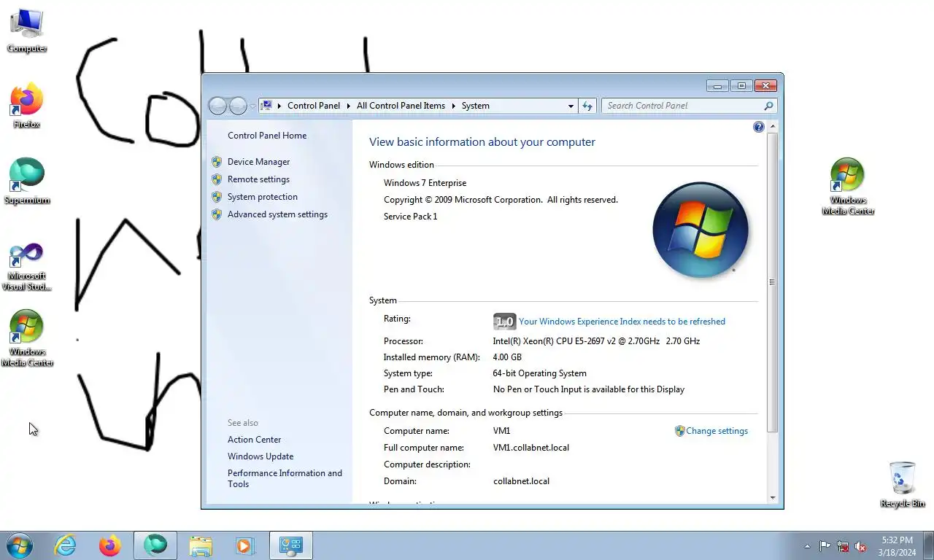Activate the Control Panel taskbar button

tap(291, 545)
